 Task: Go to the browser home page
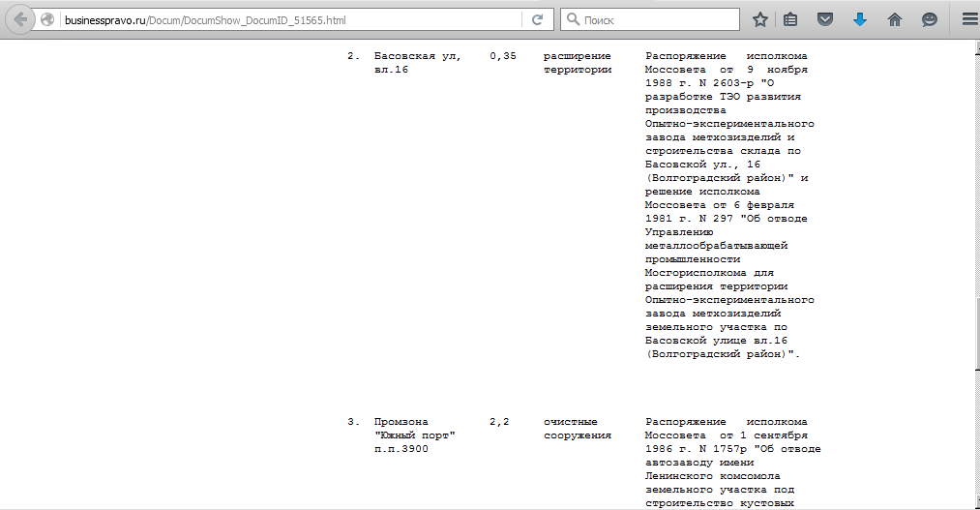(894, 19)
